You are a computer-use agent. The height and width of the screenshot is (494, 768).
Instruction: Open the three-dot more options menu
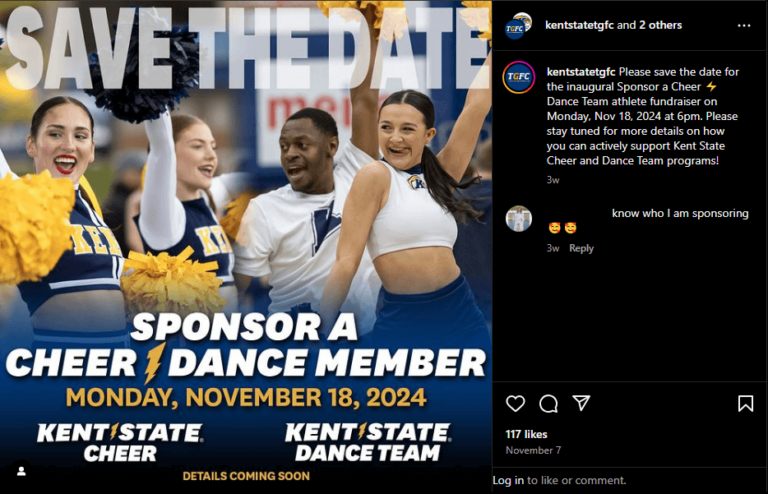tap(744, 25)
